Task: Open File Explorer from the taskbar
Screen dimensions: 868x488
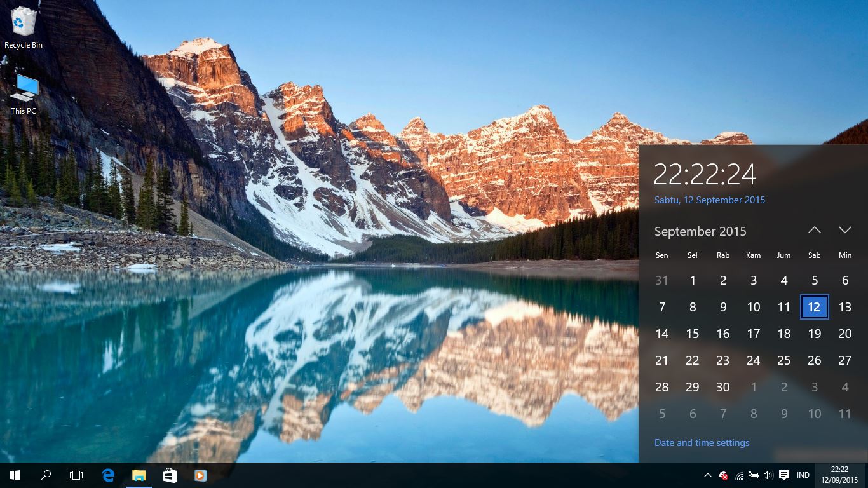Action: (139, 475)
